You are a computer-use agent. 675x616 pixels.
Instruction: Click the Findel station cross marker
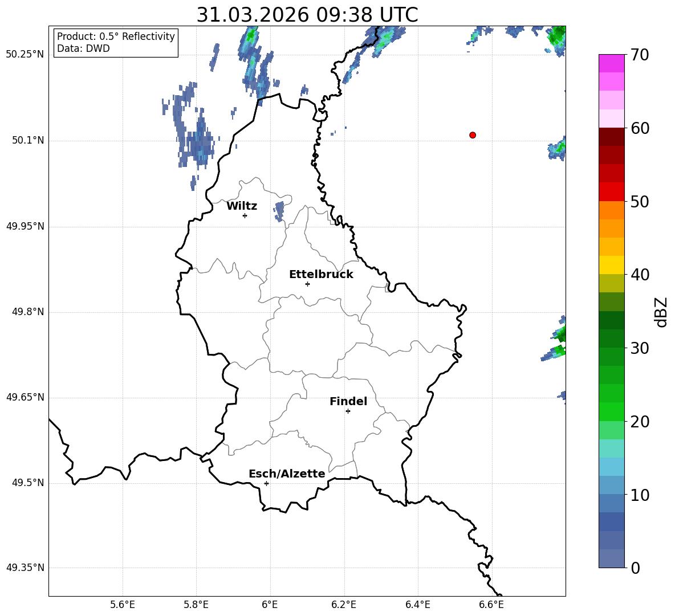click(348, 411)
